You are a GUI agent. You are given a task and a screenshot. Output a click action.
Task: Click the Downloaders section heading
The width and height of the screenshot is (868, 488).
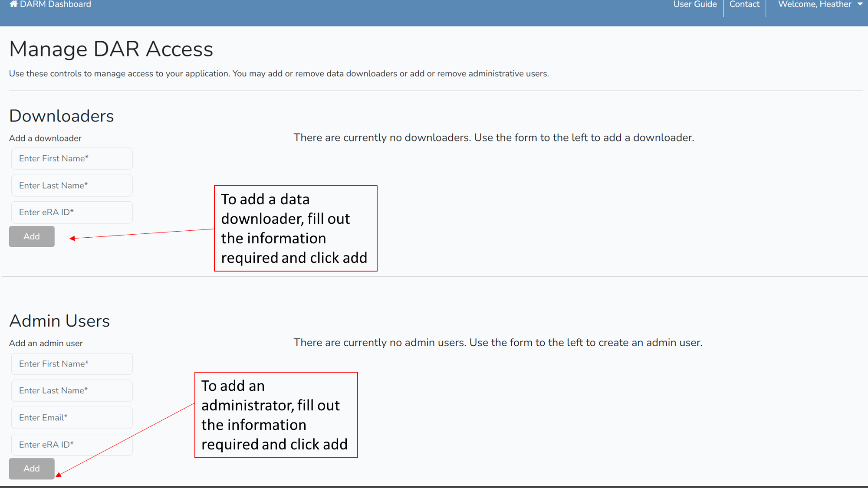point(62,116)
